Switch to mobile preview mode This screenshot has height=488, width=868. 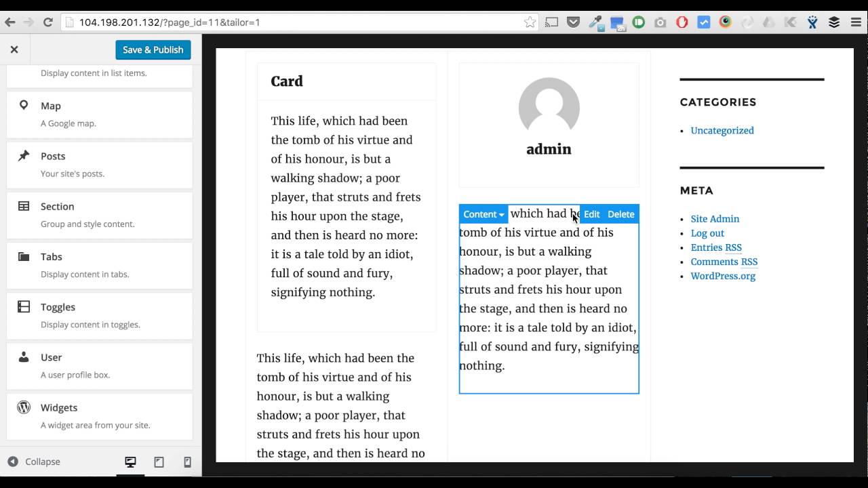(188, 462)
